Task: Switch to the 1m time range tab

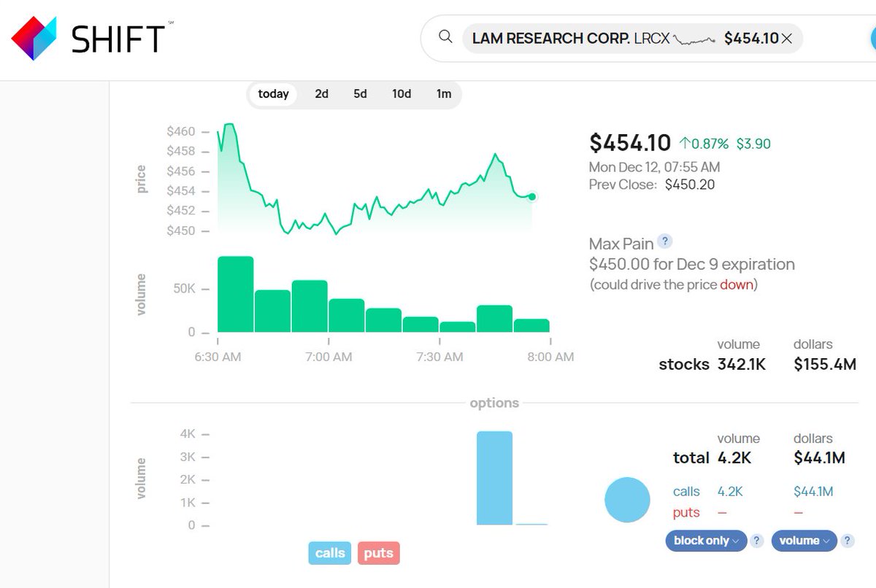Action: 444,93
